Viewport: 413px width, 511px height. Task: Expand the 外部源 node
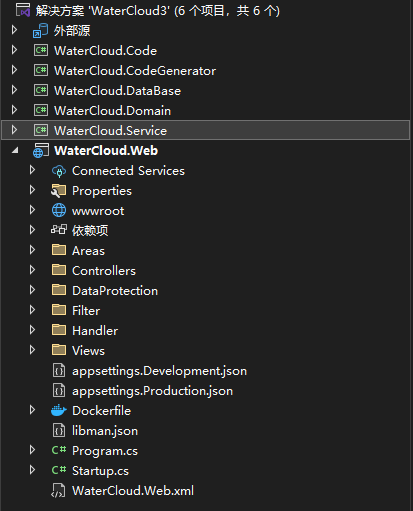14,30
